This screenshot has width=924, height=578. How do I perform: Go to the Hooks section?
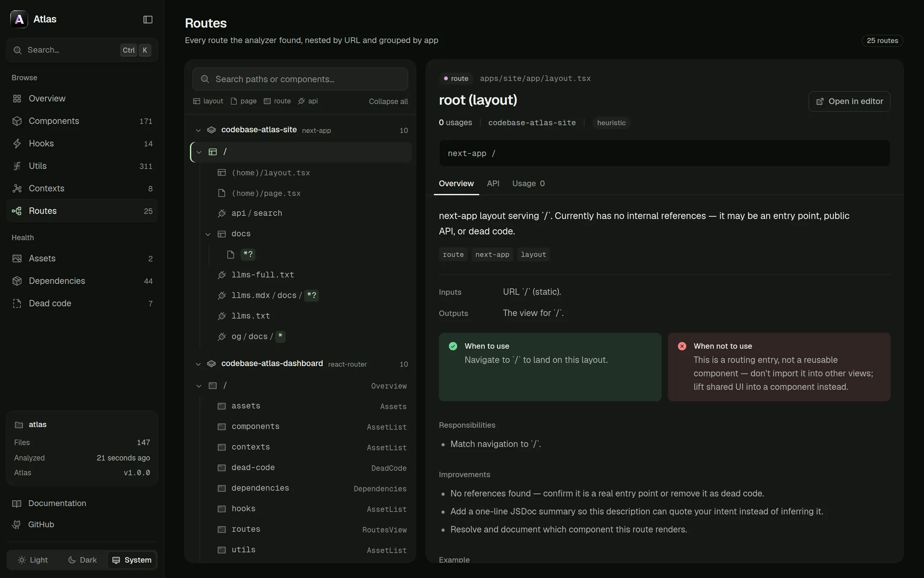coord(82,143)
